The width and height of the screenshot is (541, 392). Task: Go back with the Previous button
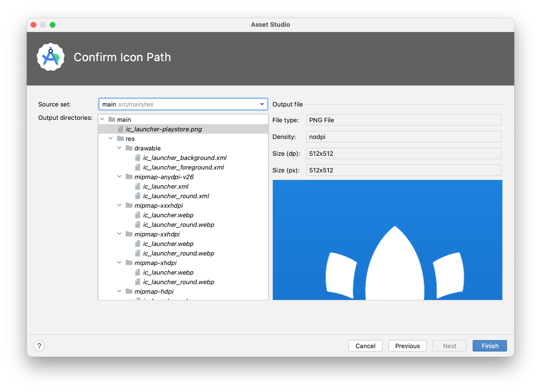[407, 346]
